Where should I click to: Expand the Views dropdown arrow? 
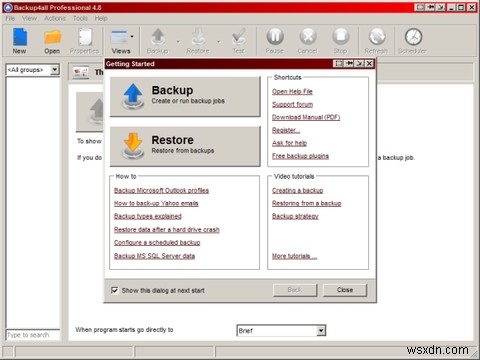pyautogui.click(x=132, y=36)
